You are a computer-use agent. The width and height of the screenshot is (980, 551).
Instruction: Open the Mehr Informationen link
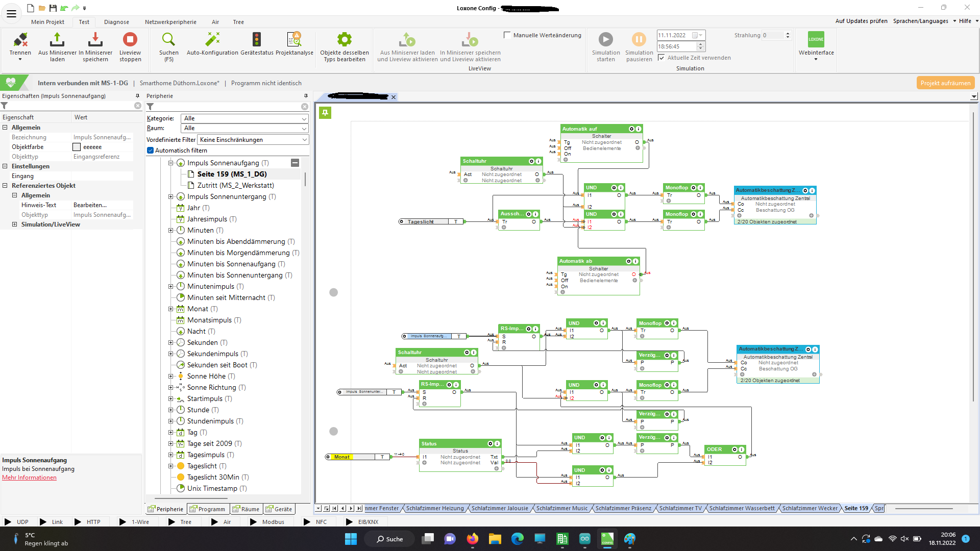point(29,478)
